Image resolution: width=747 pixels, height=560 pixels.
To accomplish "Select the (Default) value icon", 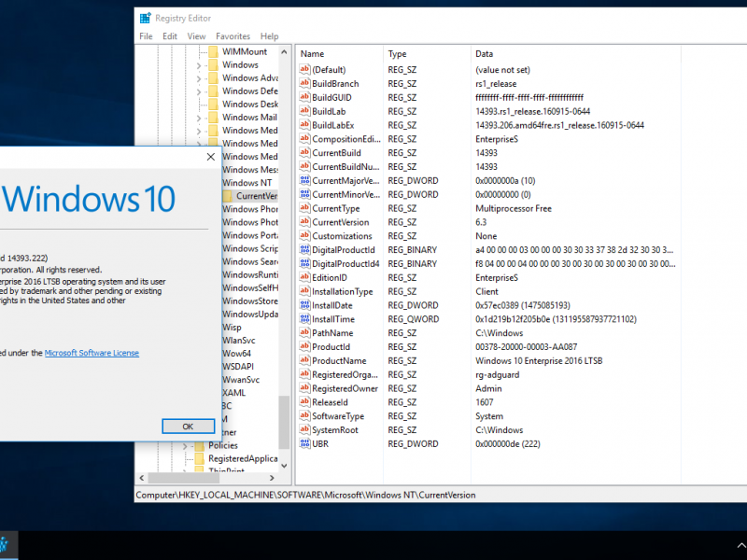I will pyautogui.click(x=305, y=69).
